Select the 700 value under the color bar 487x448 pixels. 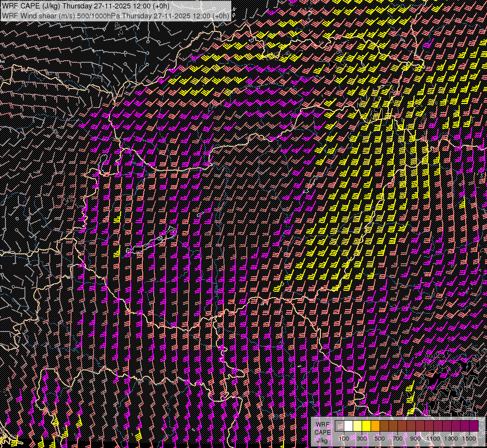click(x=397, y=439)
